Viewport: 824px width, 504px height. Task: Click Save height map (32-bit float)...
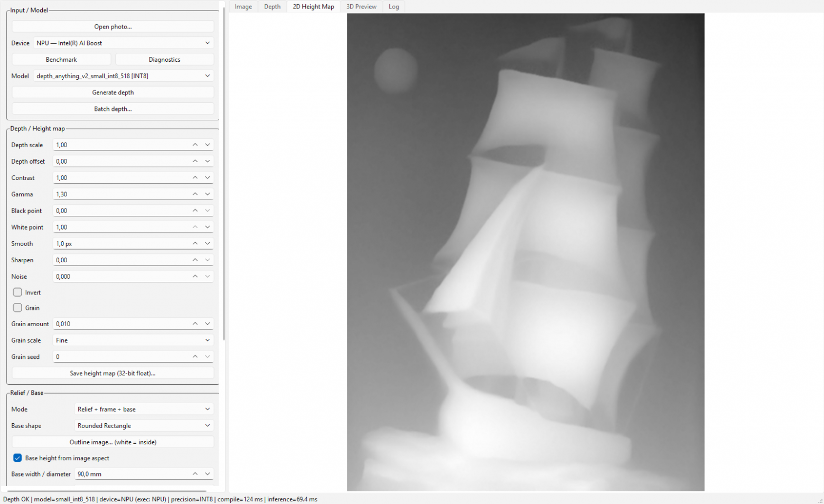[113, 373]
